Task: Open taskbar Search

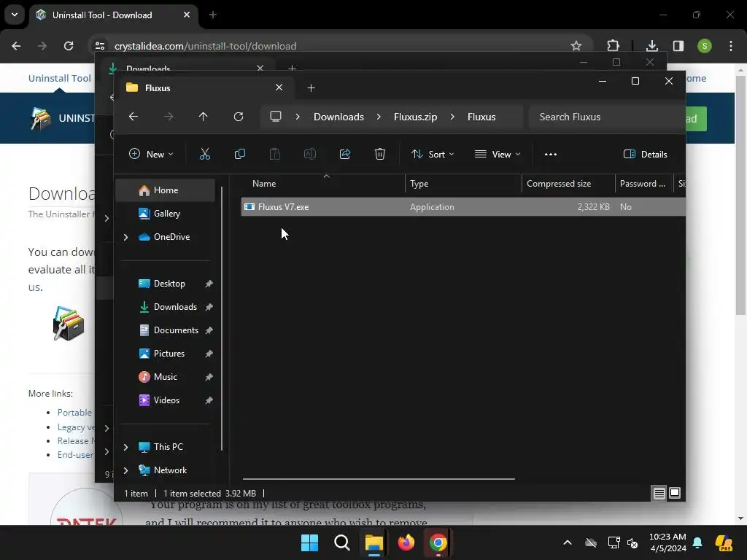Action: 341,542
